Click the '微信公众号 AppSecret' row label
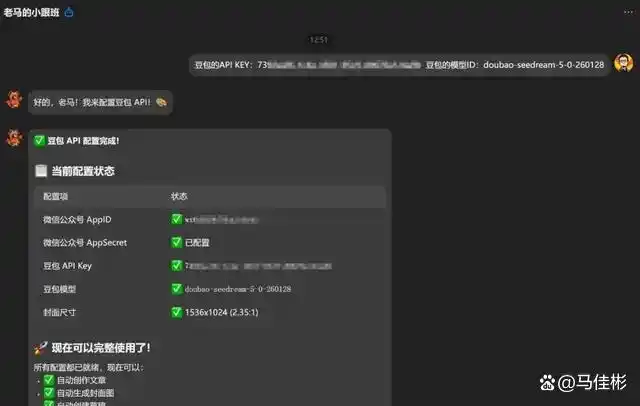Viewport: 640px width, 406px height. click(85, 243)
